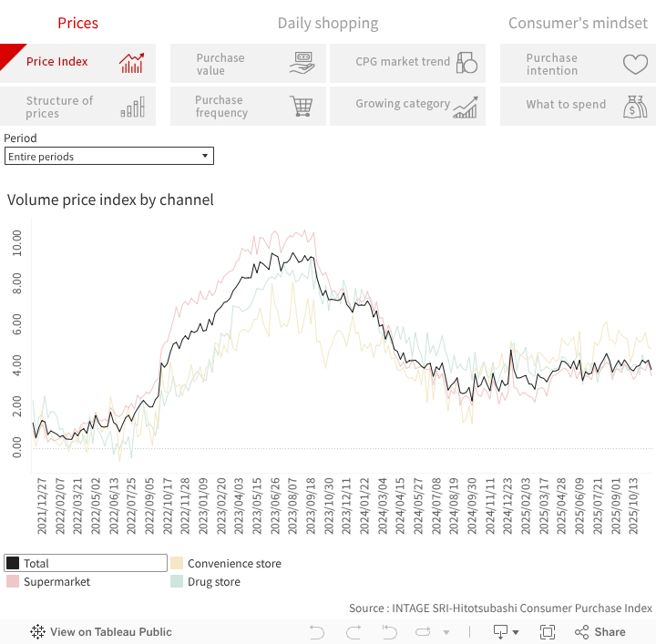Open the Growing category tab

click(407, 107)
